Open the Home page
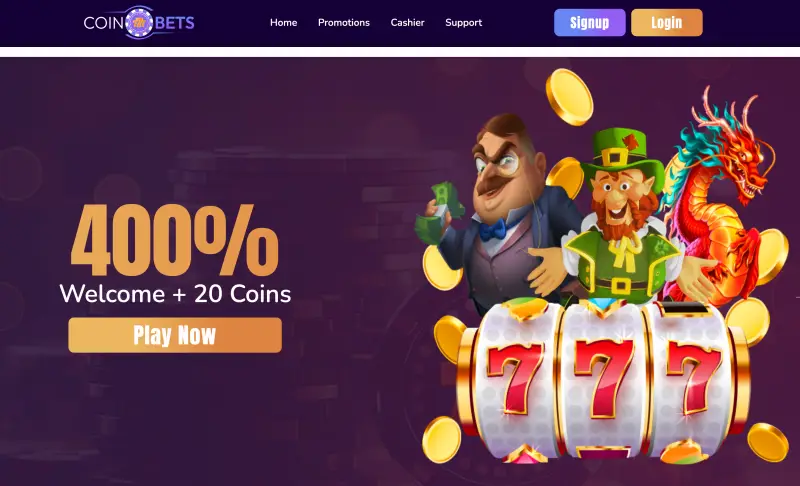This screenshot has width=800, height=486. point(283,22)
